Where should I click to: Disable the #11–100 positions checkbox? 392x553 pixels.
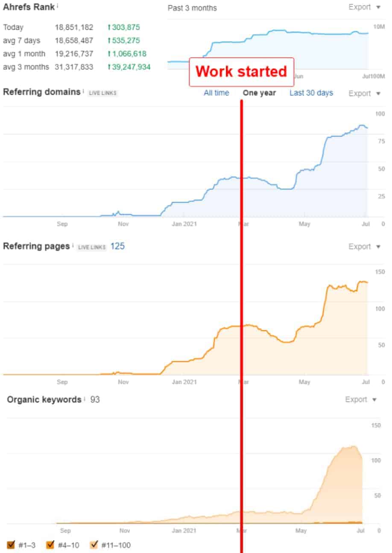(94, 545)
